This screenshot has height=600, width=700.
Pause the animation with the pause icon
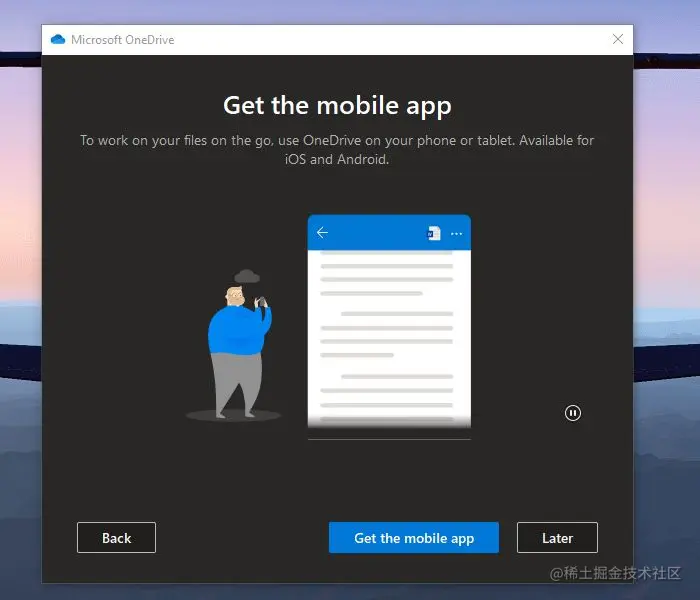click(573, 413)
